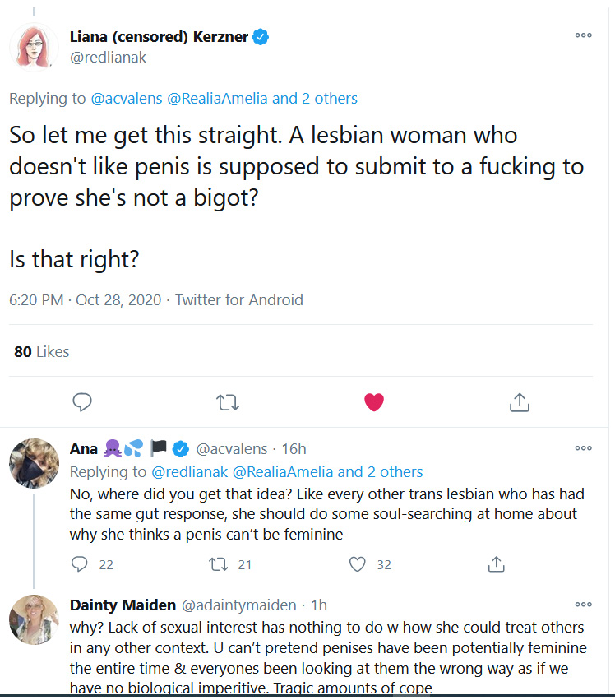615x700 pixels.
Task: Click reply icon on Ana's tweet
Action: 80,564
